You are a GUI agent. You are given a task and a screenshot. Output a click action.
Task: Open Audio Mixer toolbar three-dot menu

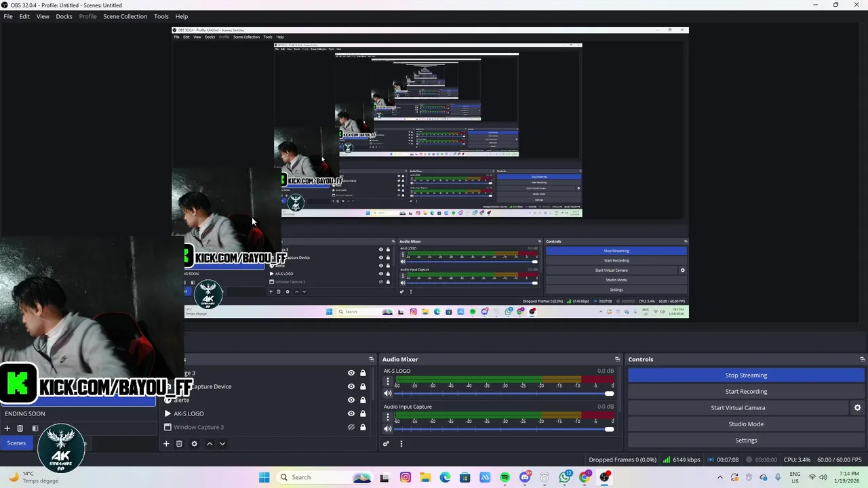point(401,444)
